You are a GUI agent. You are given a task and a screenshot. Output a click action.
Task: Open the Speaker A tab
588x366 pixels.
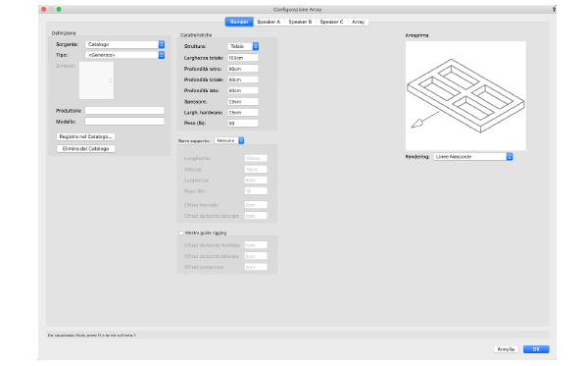[269, 22]
